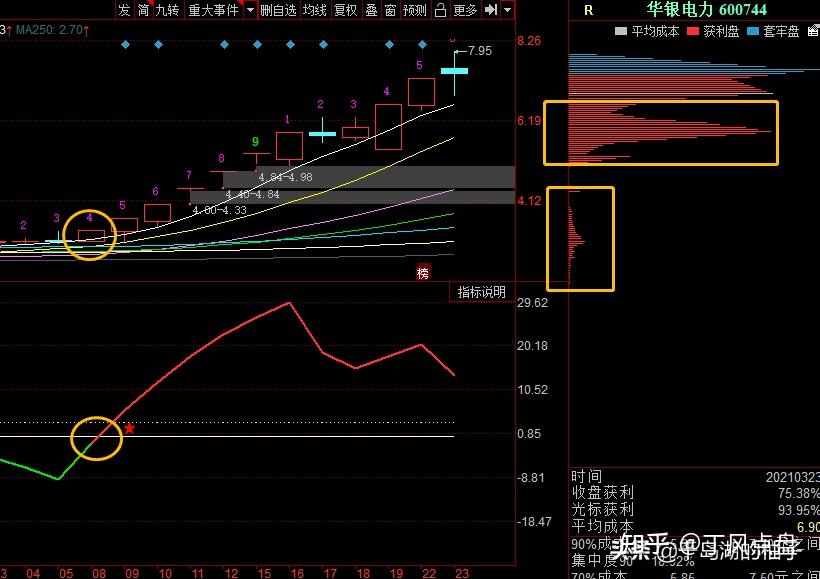Image resolution: width=820 pixels, height=579 pixels.
Task: Open the dropdown arrow after 重大事件
Action: [250, 10]
